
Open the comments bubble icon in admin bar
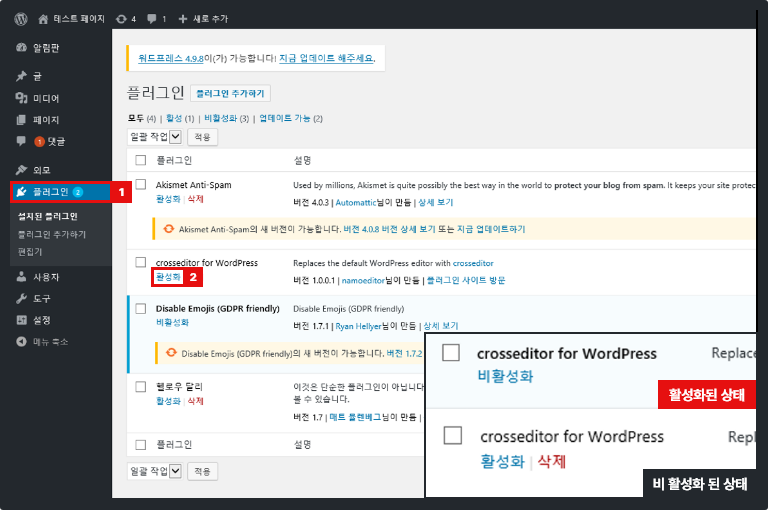pos(152,19)
